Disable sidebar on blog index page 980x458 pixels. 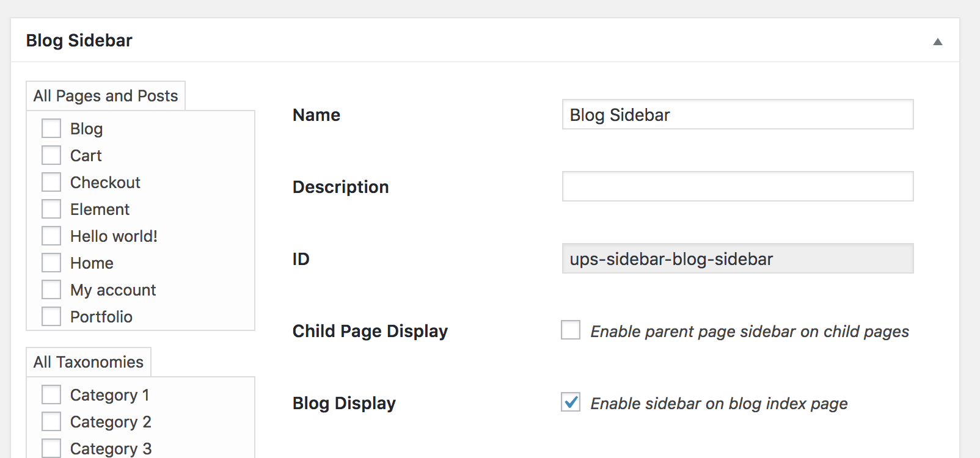[x=571, y=402]
